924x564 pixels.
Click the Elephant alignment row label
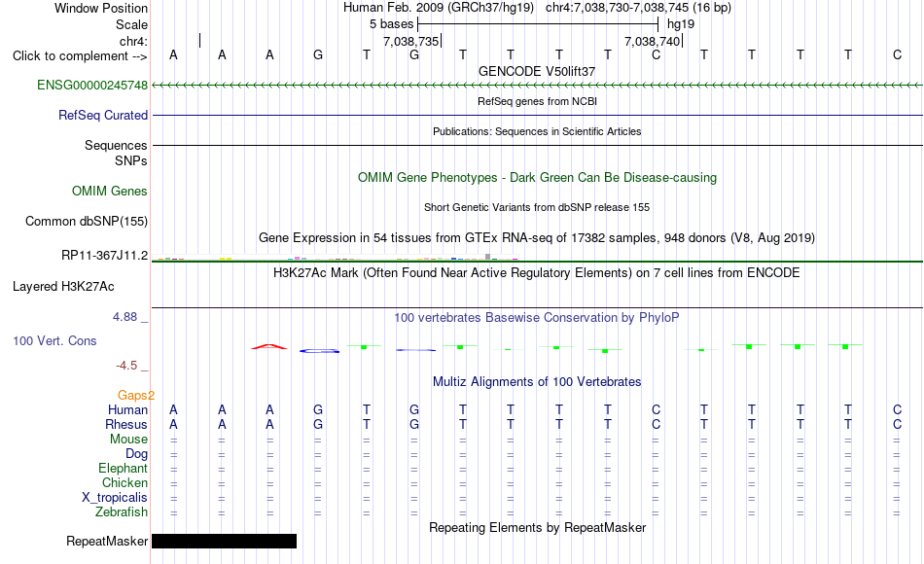coord(123,469)
